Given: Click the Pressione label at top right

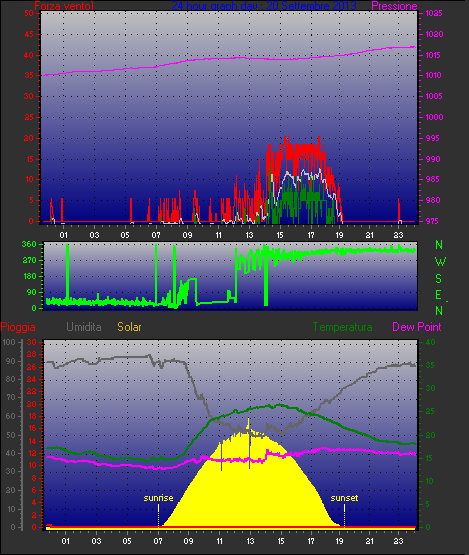Looking at the screenshot, I should click(394, 6).
